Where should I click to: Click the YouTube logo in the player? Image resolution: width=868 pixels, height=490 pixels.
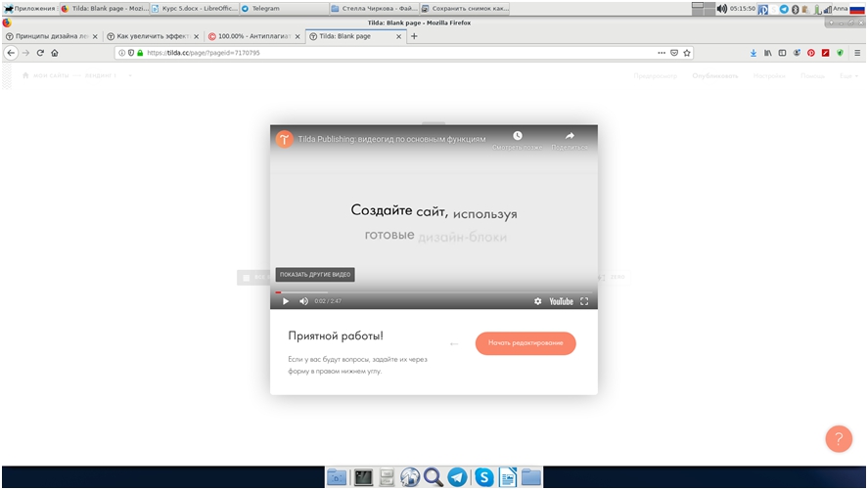point(561,301)
